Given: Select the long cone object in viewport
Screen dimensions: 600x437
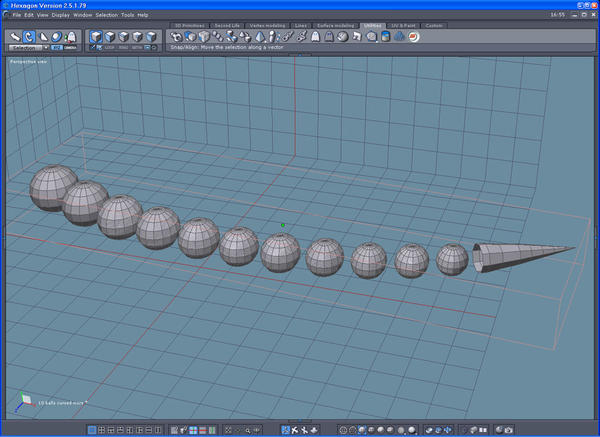Looking at the screenshot, I should point(523,257).
